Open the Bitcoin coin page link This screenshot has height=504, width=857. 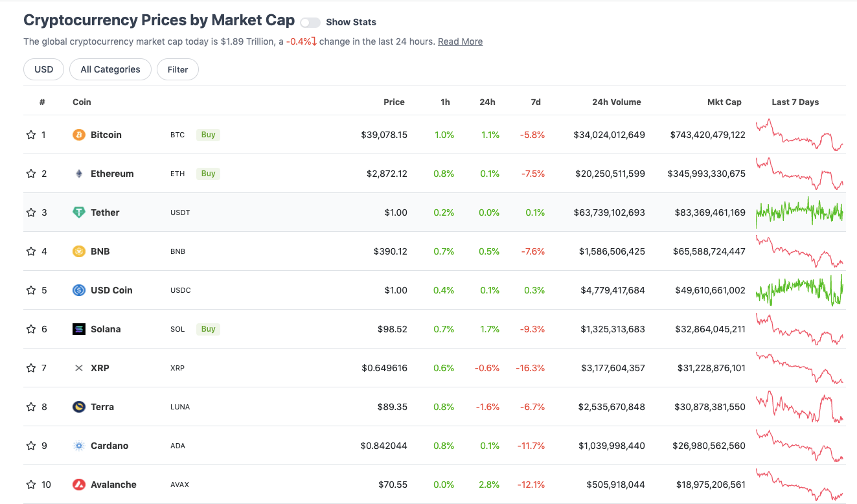[106, 135]
